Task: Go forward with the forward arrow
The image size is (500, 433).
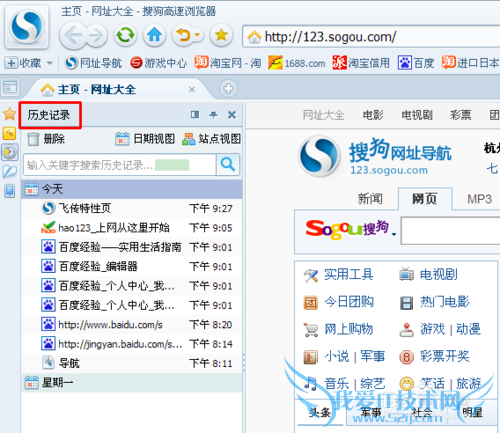Action: 96,36
